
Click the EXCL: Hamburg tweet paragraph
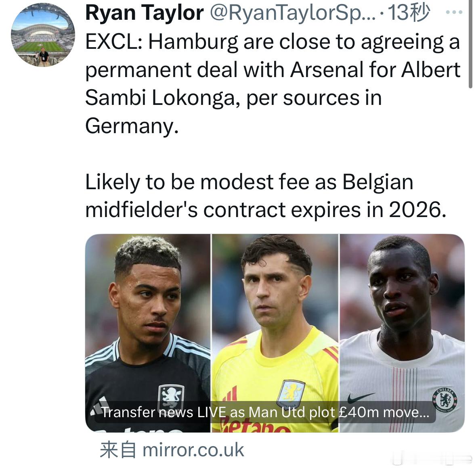[x=273, y=84]
